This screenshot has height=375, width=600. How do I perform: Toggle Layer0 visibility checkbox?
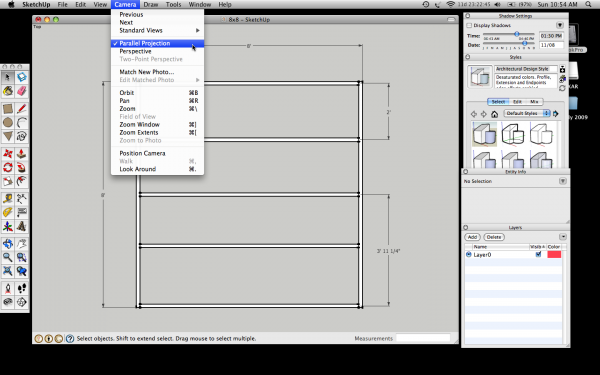pyautogui.click(x=538, y=254)
